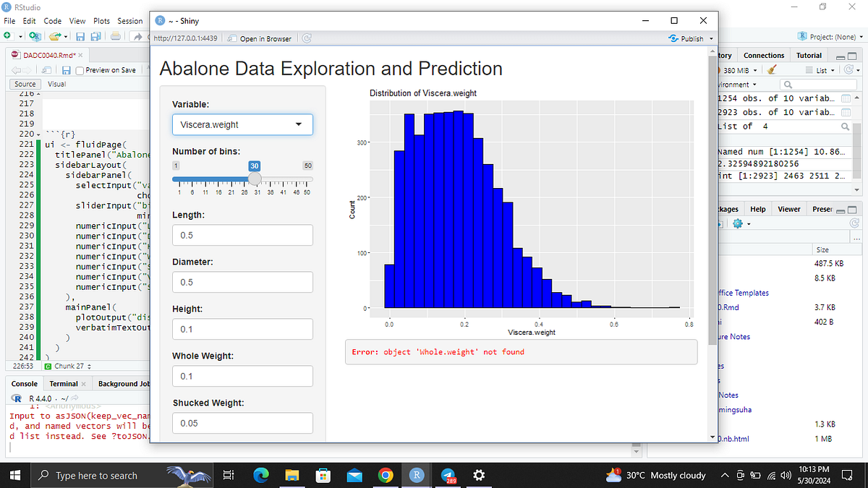Print the current file using the printer icon

click(x=115, y=36)
